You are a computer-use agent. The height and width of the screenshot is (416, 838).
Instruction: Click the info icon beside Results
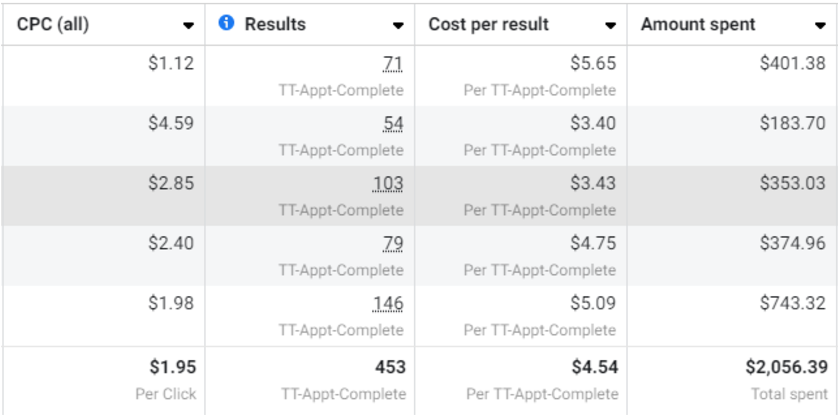point(226,24)
